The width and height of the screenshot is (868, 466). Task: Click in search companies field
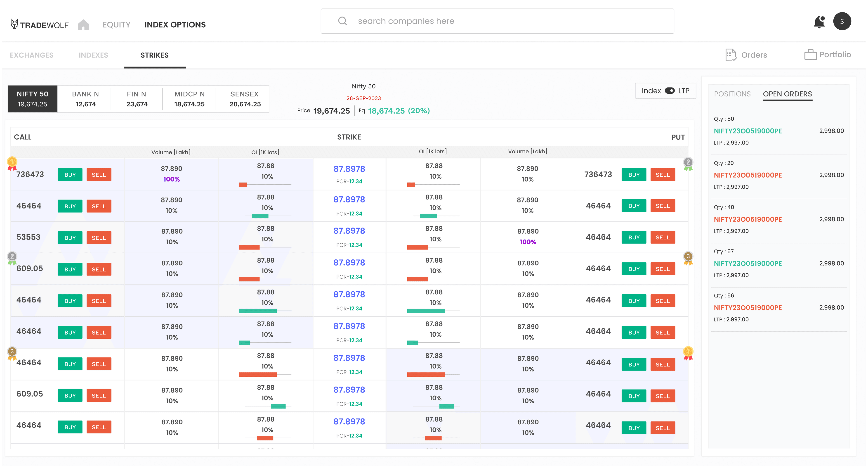click(x=497, y=21)
